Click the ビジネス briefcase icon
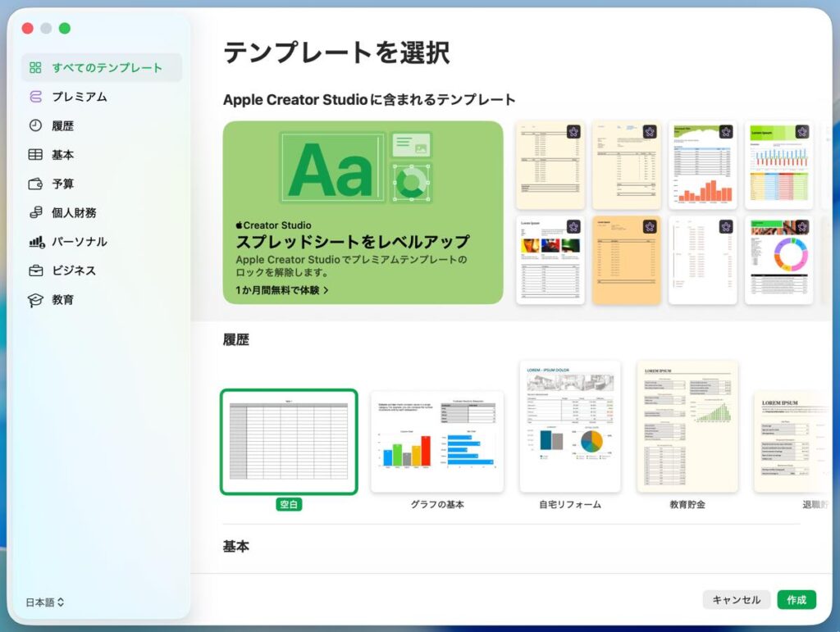The width and height of the screenshot is (840, 632). (x=35, y=271)
